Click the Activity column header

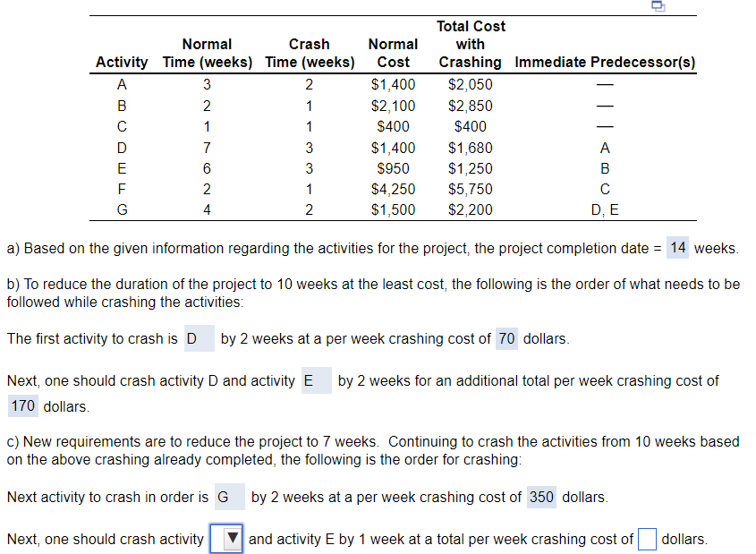pos(122,62)
